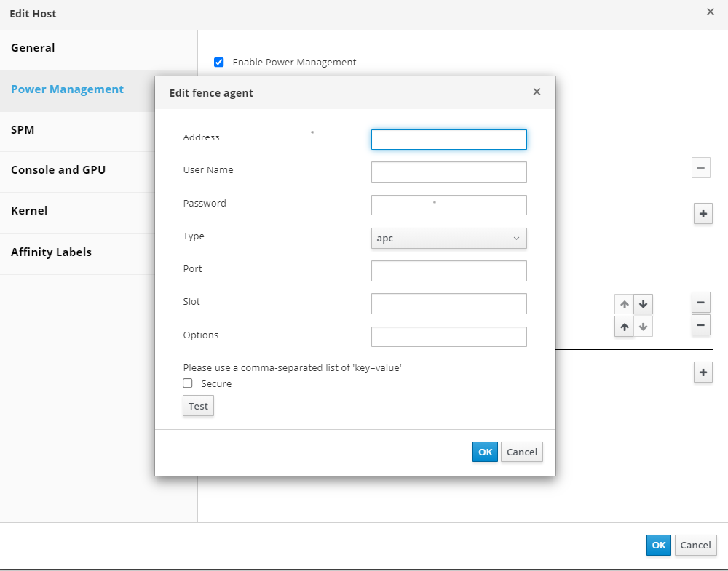
Task: Remove the first agent row beside the arrows
Action: (x=700, y=302)
